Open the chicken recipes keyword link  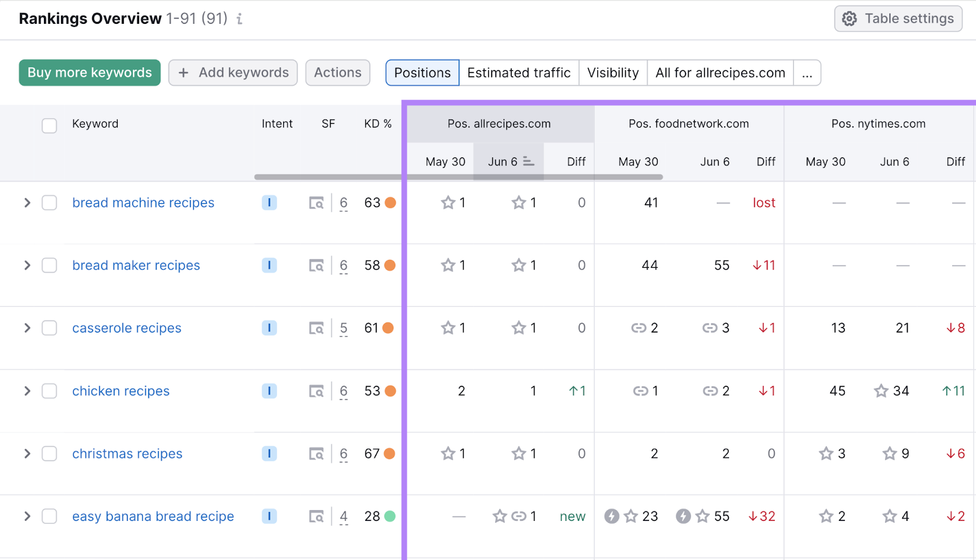point(121,391)
